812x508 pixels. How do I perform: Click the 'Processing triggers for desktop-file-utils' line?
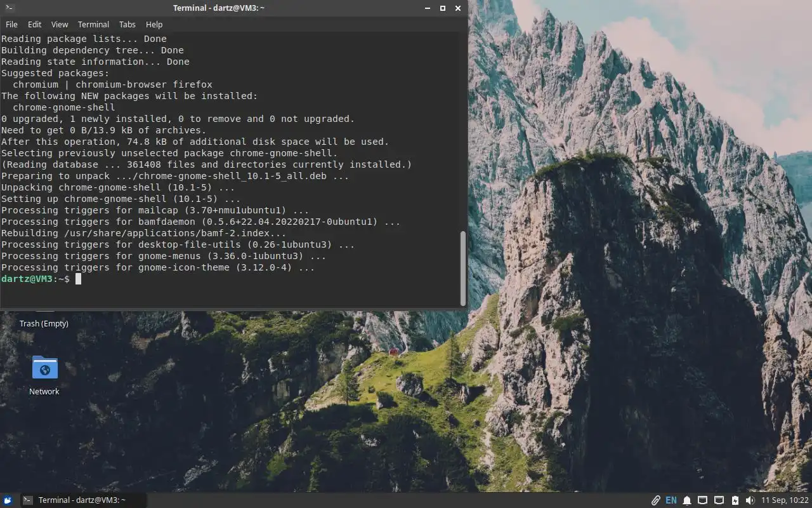point(178,244)
